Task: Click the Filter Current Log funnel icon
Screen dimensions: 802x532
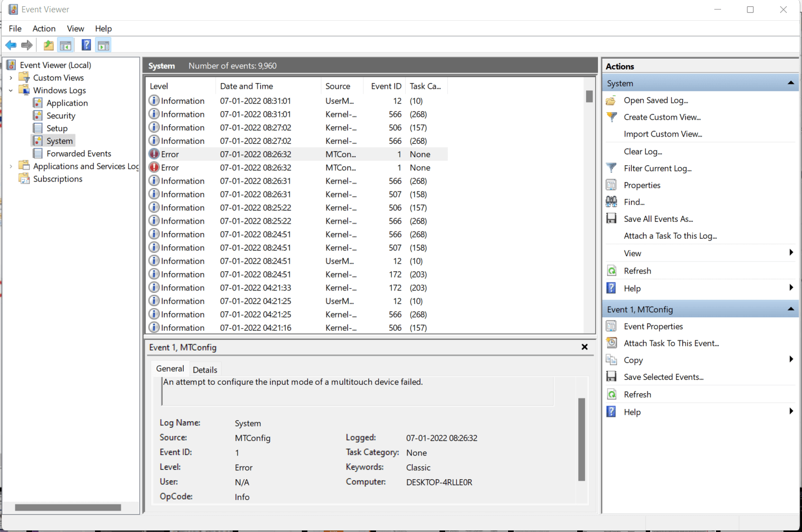Action: pyautogui.click(x=612, y=168)
